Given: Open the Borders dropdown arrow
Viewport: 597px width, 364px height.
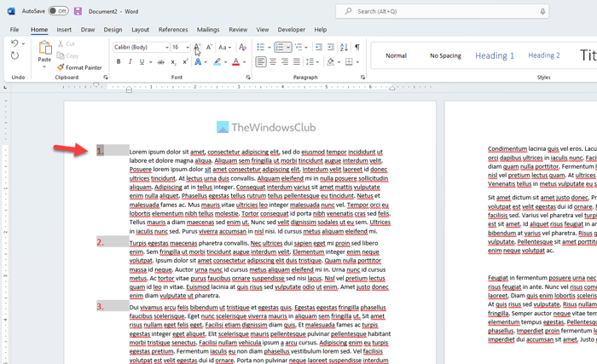Looking at the screenshot, I should (357, 62).
